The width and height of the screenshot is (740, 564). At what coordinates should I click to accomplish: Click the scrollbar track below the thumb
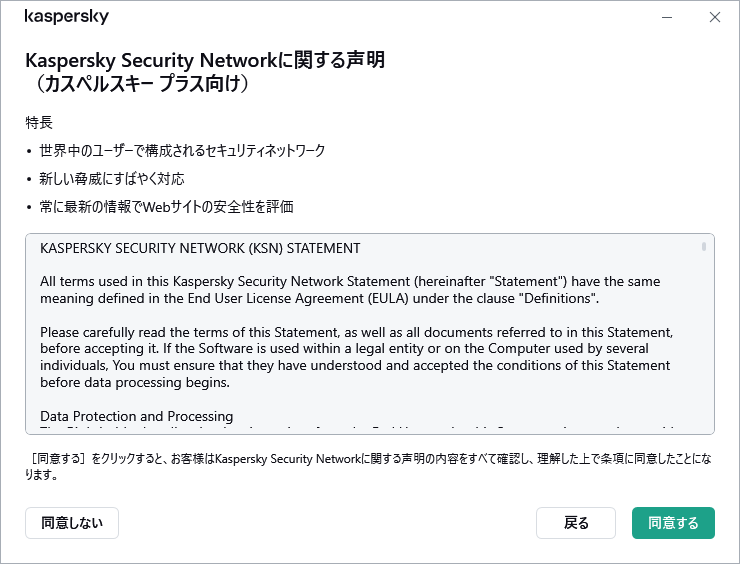tap(704, 350)
